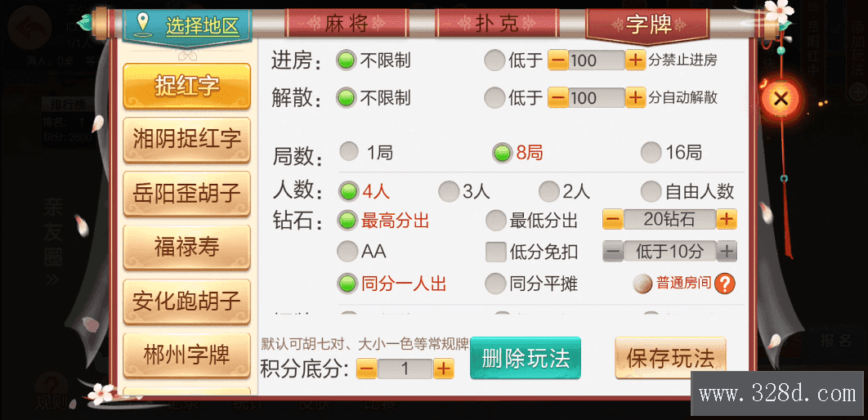Increase the 进房 score limit with plus
Screen dimensions: 868x420
click(x=636, y=60)
